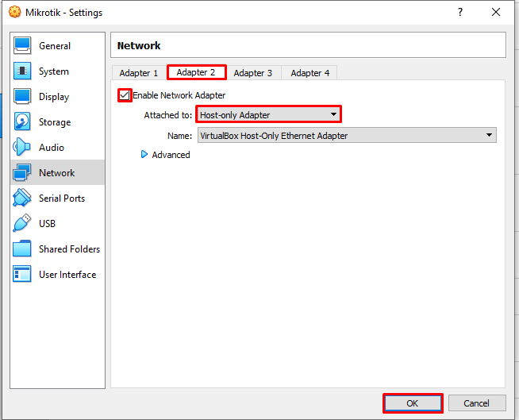This screenshot has height=420, width=519.
Task: Open the Attached to dropdown
Action: pos(268,114)
